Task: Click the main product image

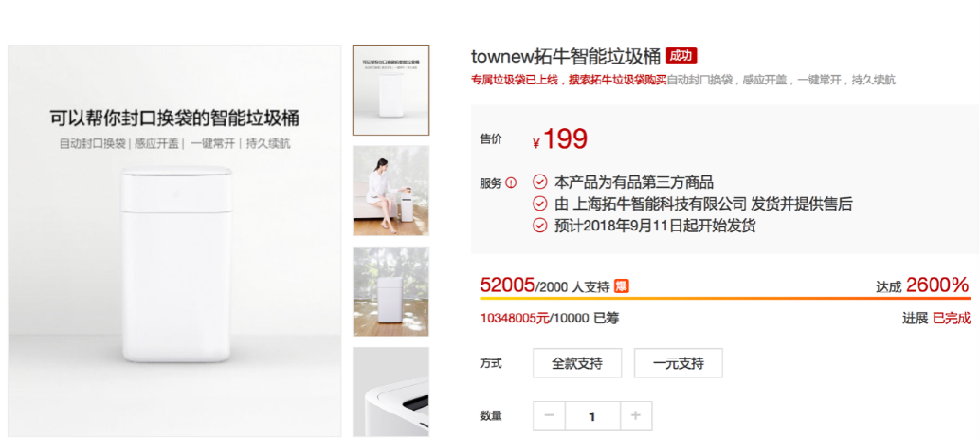Action: pyautogui.click(x=174, y=241)
